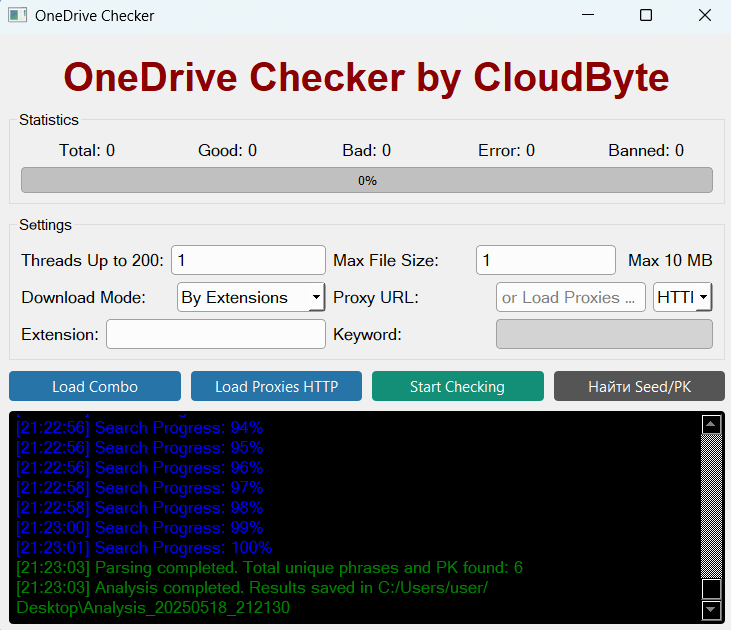Click the disabled Keyword field

point(605,334)
